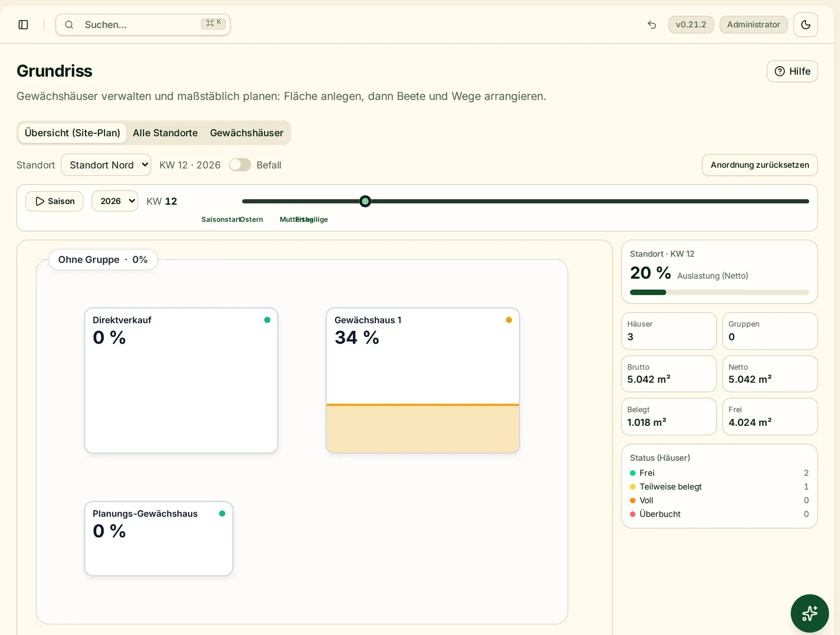The width and height of the screenshot is (840, 635).
Task: Click the Administrator badge
Action: coord(753,25)
